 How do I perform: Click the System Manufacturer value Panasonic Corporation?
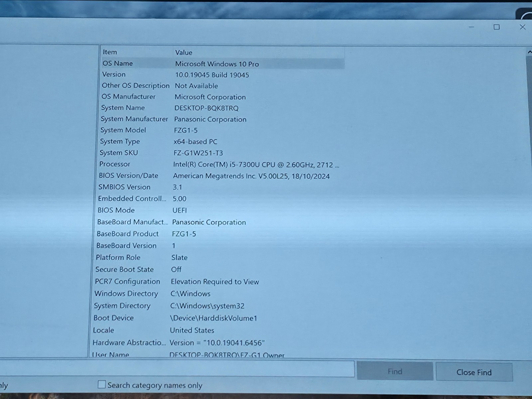210,119
